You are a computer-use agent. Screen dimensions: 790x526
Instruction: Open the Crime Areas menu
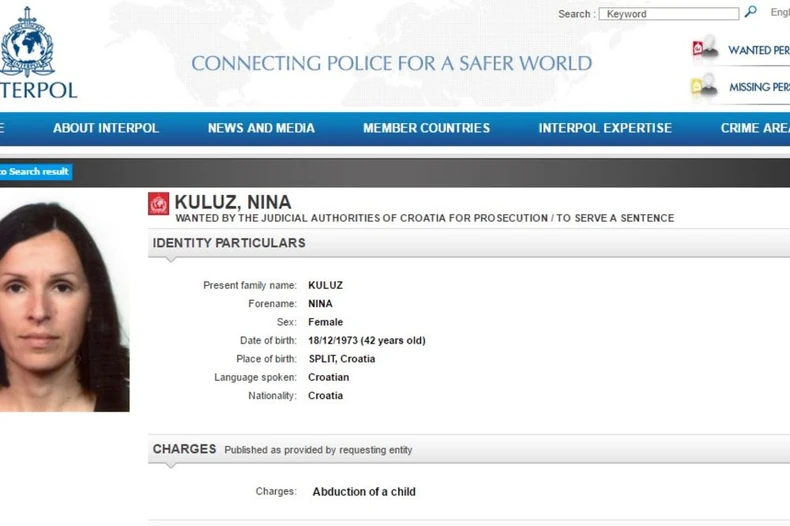tap(755, 128)
